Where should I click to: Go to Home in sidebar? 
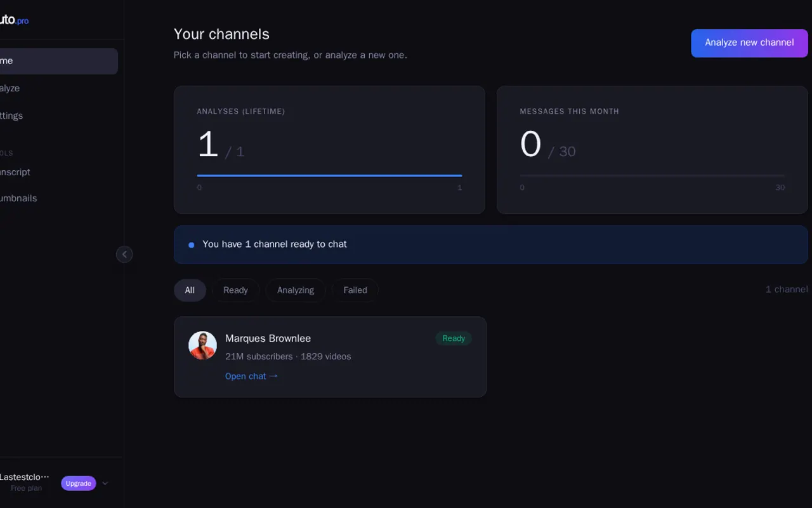coord(58,61)
